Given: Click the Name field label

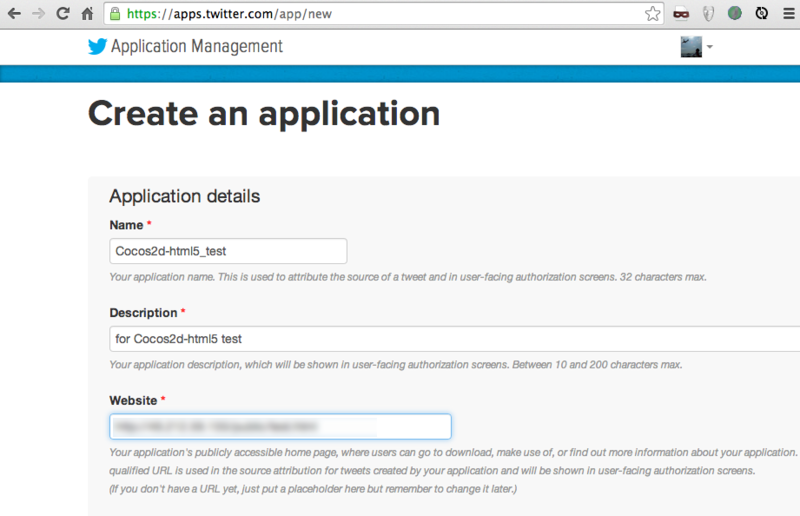Looking at the screenshot, I should 127,225.
